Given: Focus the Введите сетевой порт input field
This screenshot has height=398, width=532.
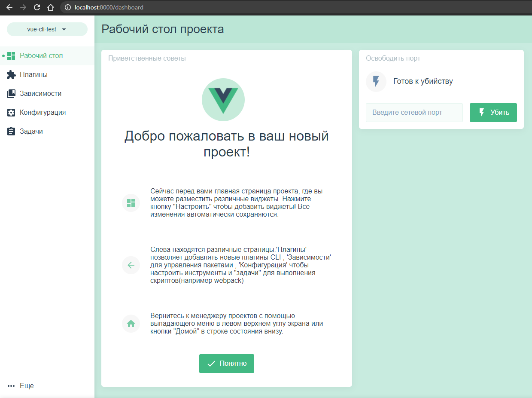Looking at the screenshot, I should tap(414, 113).
